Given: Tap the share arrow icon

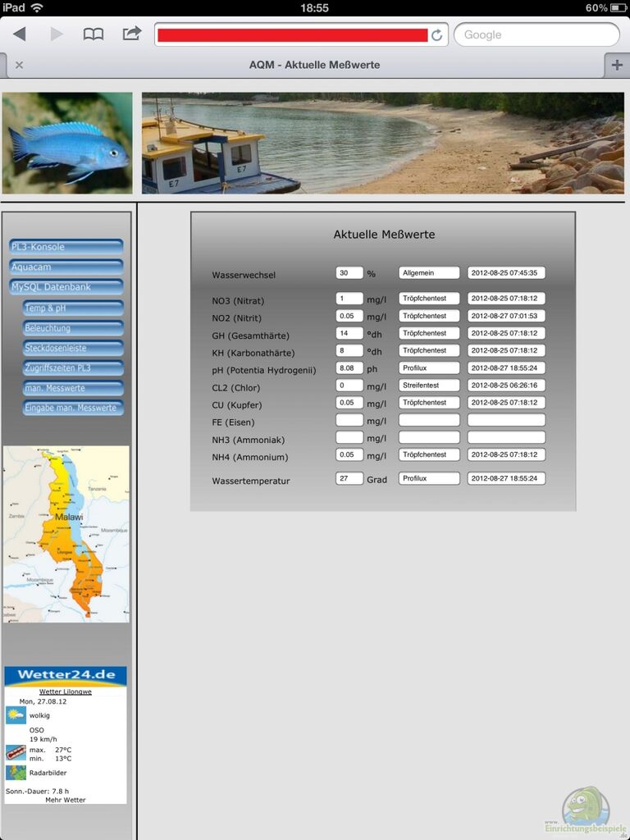Looking at the screenshot, I should pyautogui.click(x=131, y=34).
